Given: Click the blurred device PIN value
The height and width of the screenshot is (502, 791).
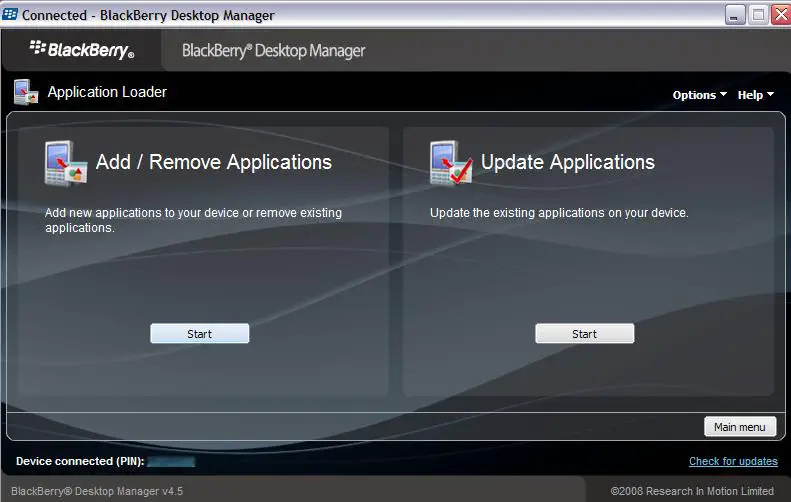Looking at the screenshot, I should tap(171, 461).
